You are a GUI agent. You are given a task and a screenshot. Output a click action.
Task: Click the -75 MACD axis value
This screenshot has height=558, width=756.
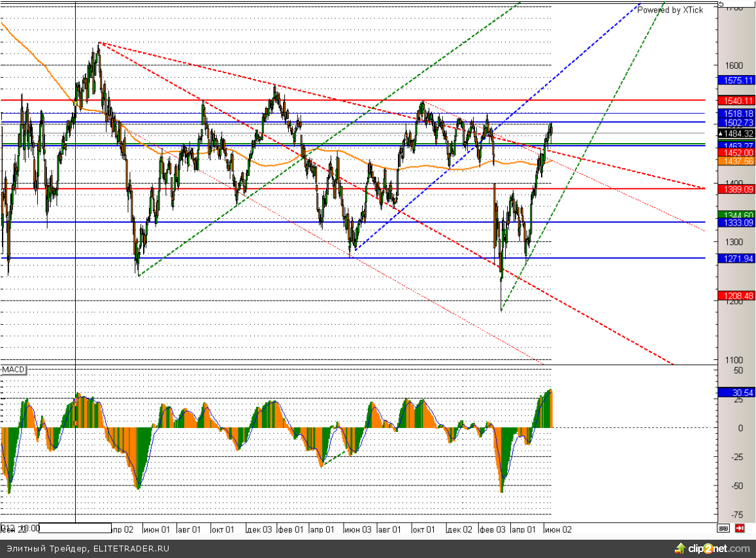coord(736,515)
